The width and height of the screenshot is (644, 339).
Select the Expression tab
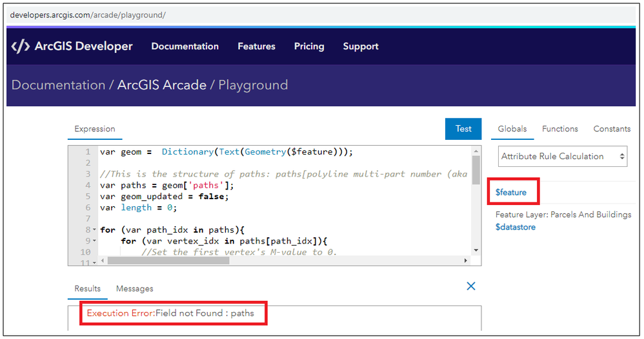(95, 129)
